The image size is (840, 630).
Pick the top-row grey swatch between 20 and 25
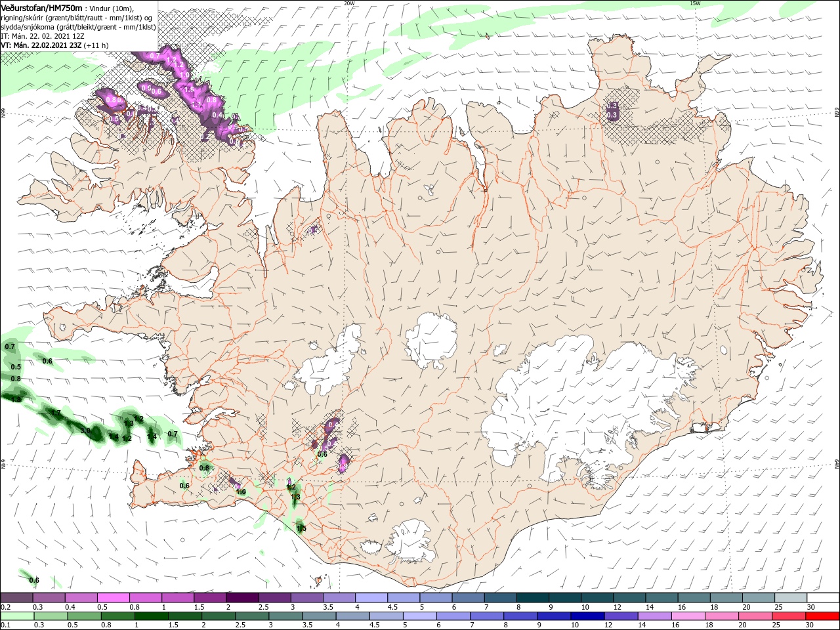[758, 598]
